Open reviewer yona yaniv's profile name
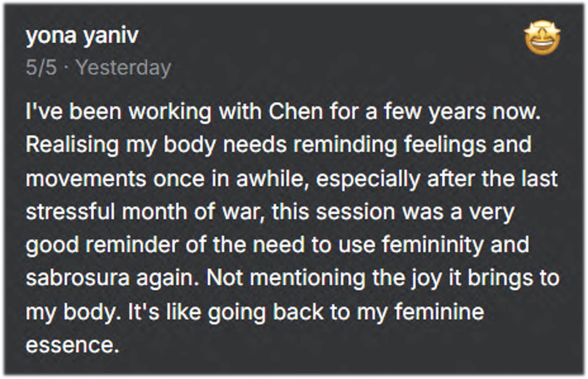The height and width of the screenshot is (379, 588). click(82, 36)
